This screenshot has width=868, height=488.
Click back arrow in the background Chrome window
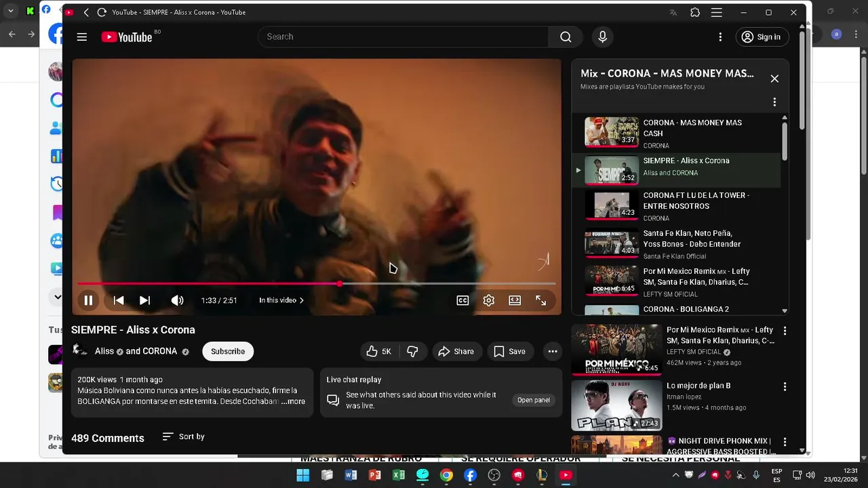[12, 34]
